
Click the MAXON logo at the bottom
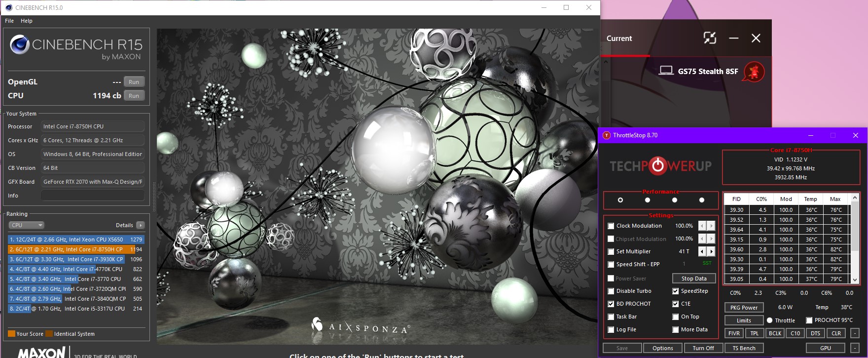click(41, 353)
